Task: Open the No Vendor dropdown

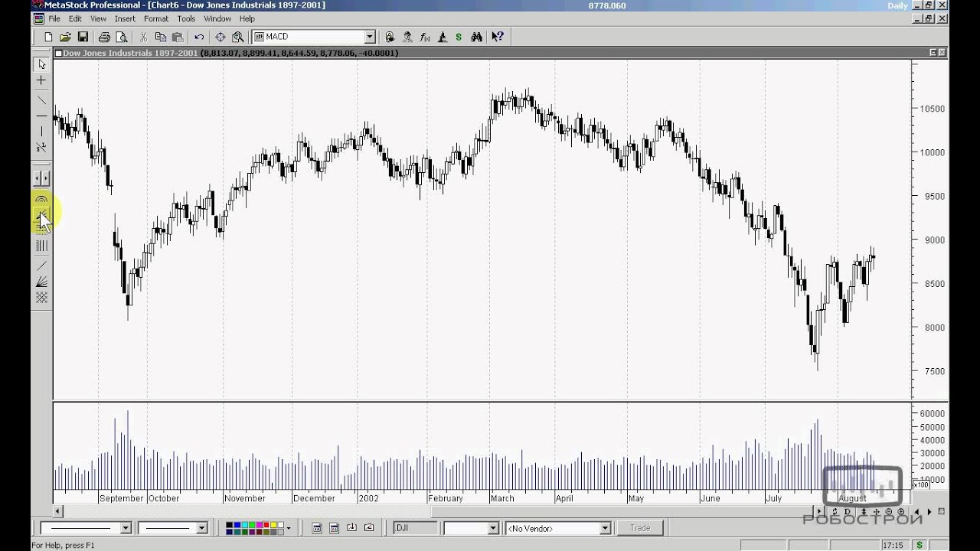Action: point(605,528)
